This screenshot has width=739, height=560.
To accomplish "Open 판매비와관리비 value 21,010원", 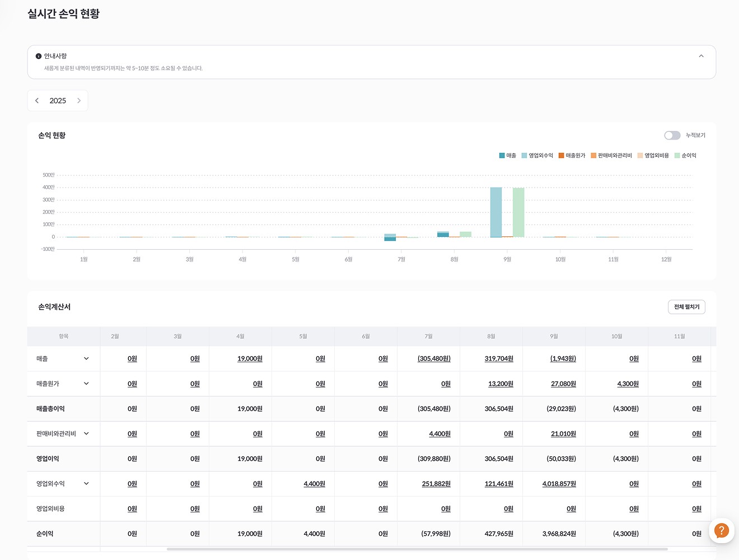I will coord(563,433).
